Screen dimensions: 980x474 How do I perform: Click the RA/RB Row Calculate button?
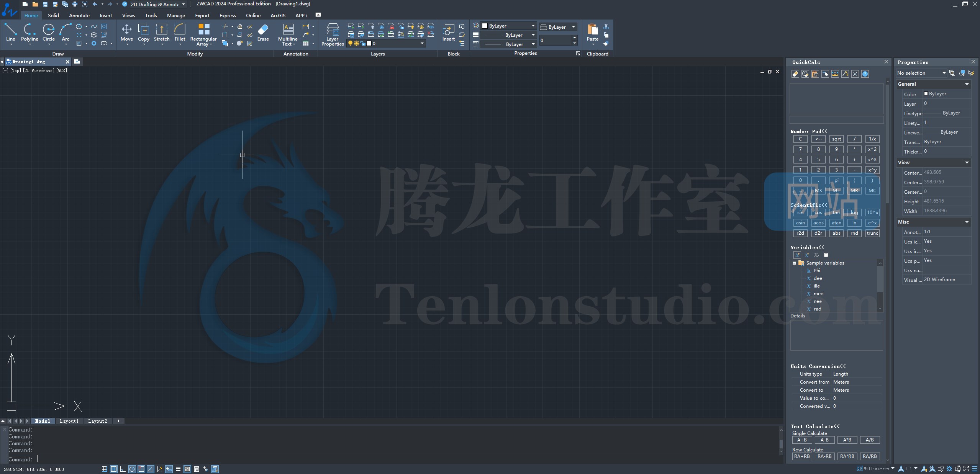[x=870, y=456]
